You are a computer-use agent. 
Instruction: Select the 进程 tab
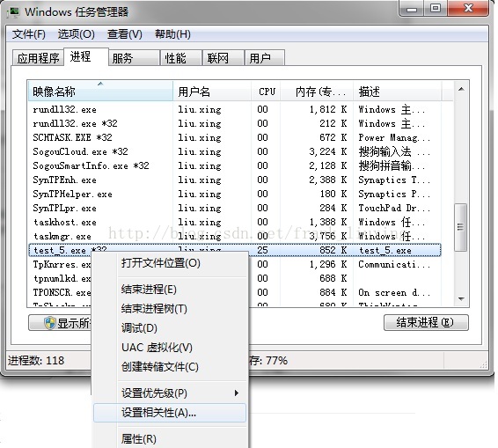point(86,57)
